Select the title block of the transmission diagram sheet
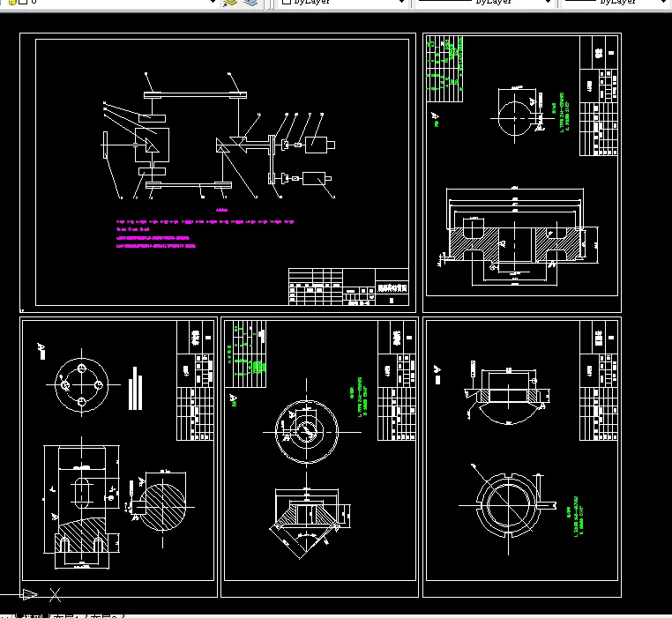 point(348,287)
